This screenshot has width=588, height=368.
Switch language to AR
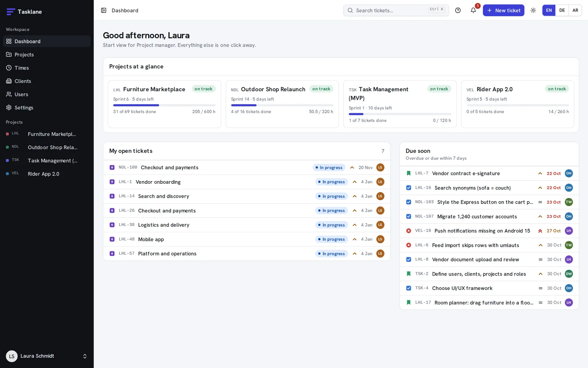(x=575, y=10)
